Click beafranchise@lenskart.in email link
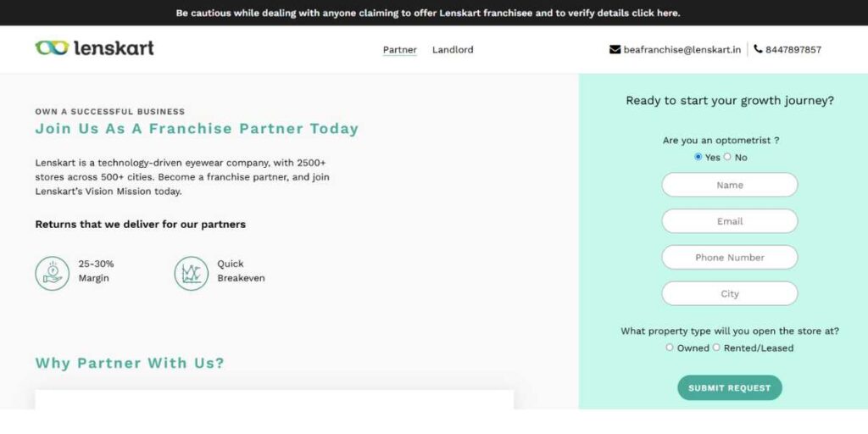The width and height of the screenshot is (868, 434). (682, 50)
